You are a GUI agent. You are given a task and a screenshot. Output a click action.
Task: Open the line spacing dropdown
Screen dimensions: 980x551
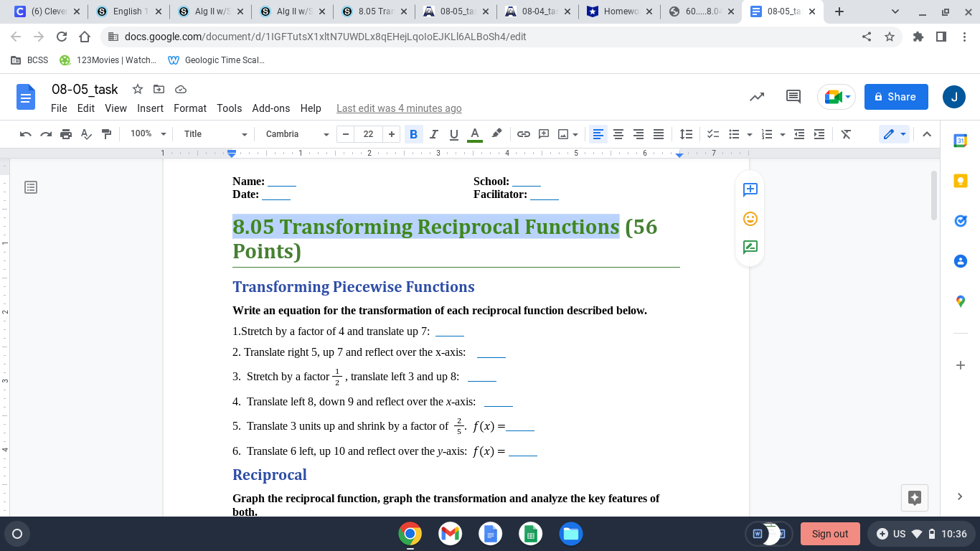tap(686, 134)
